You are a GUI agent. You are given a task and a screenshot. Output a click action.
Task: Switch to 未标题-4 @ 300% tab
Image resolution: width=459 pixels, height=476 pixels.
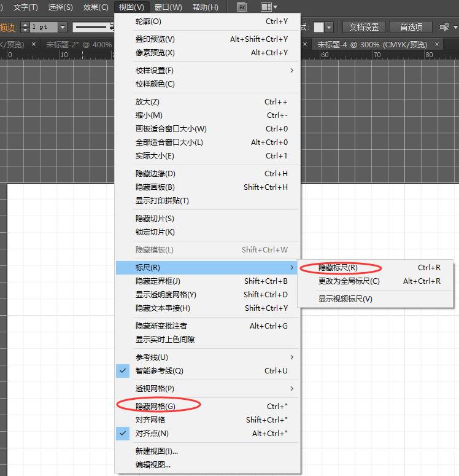point(372,45)
